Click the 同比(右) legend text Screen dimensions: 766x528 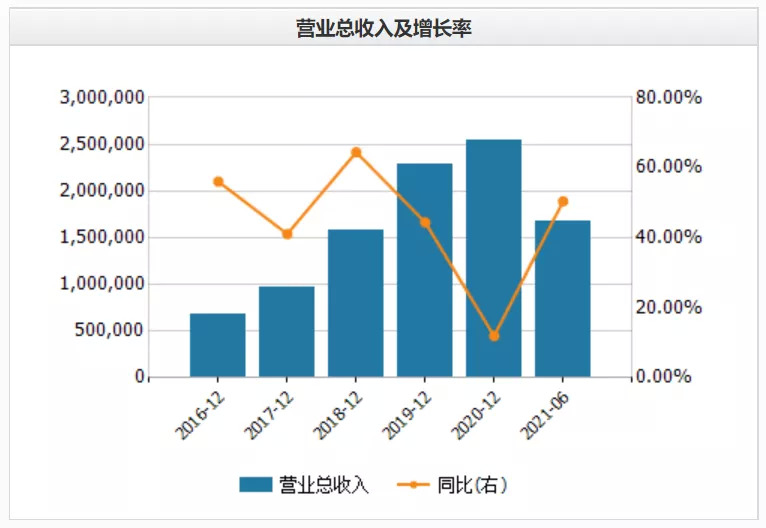click(472, 485)
